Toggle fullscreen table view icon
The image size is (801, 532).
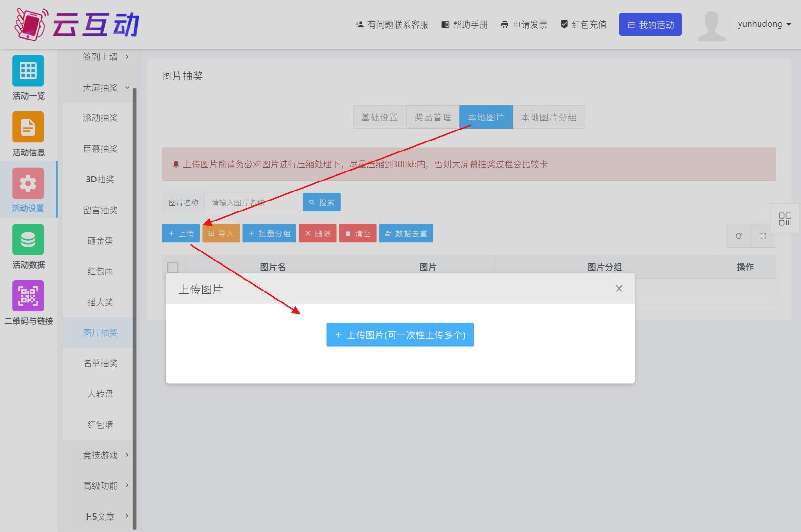click(x=763, y=236)
